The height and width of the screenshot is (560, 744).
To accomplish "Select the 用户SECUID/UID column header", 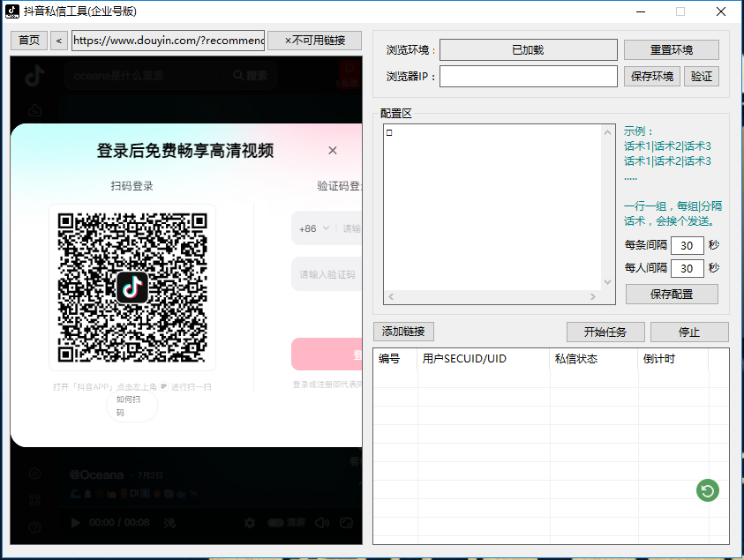I will coord(484,359).
